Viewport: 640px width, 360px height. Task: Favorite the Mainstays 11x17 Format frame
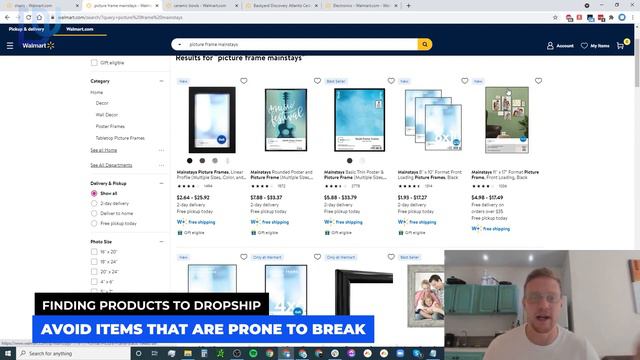pyautogui.click(x=538, y=81)
